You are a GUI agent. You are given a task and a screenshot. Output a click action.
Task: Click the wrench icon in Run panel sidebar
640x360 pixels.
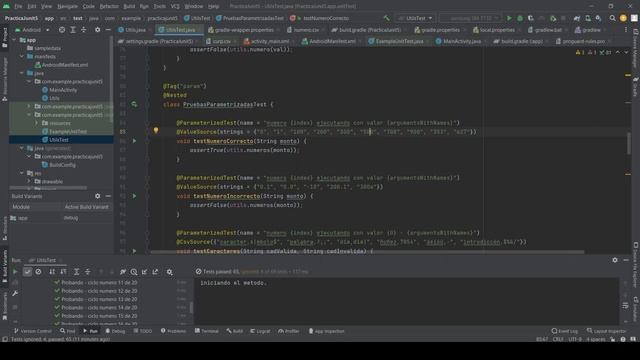pos(15,293)
